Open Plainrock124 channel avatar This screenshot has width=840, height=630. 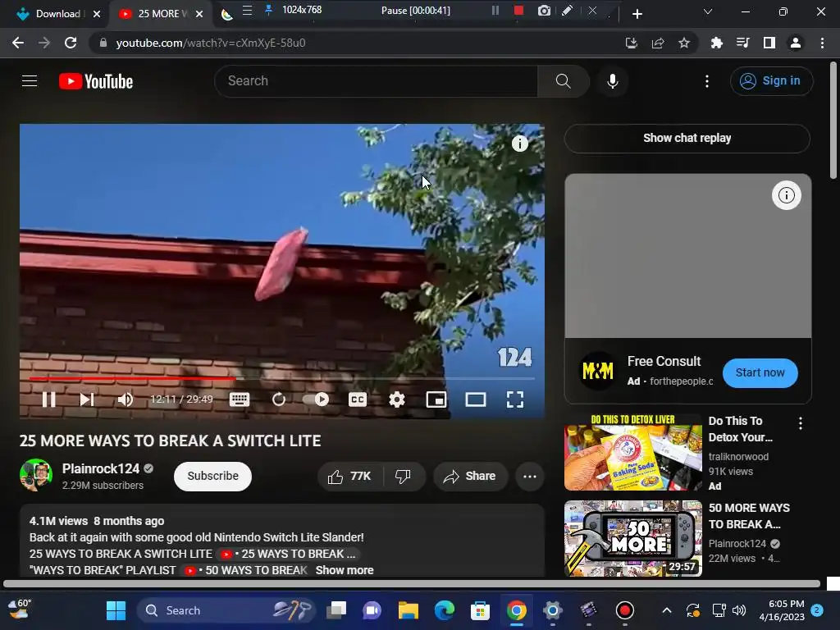(36, 475)
